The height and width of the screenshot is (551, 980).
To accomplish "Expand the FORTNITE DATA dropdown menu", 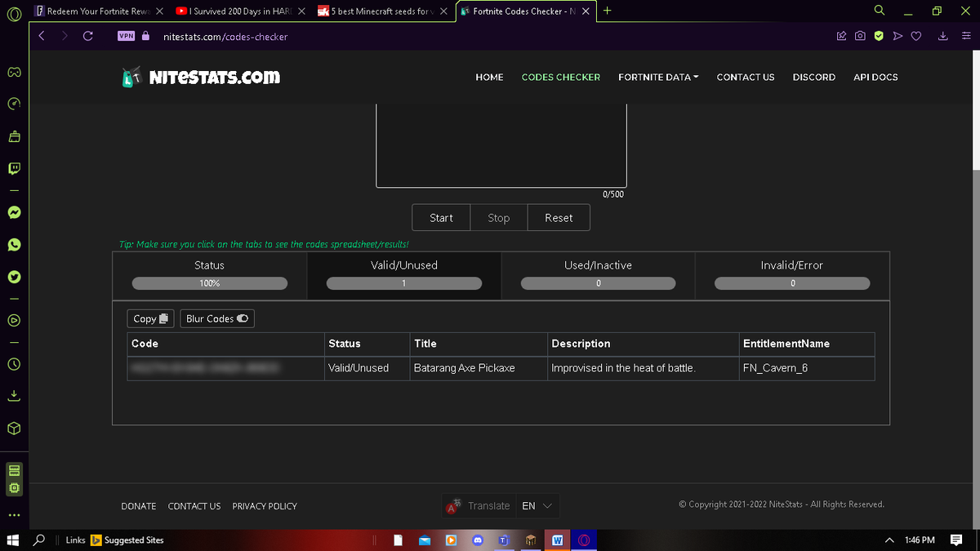I will click(658, 77).
